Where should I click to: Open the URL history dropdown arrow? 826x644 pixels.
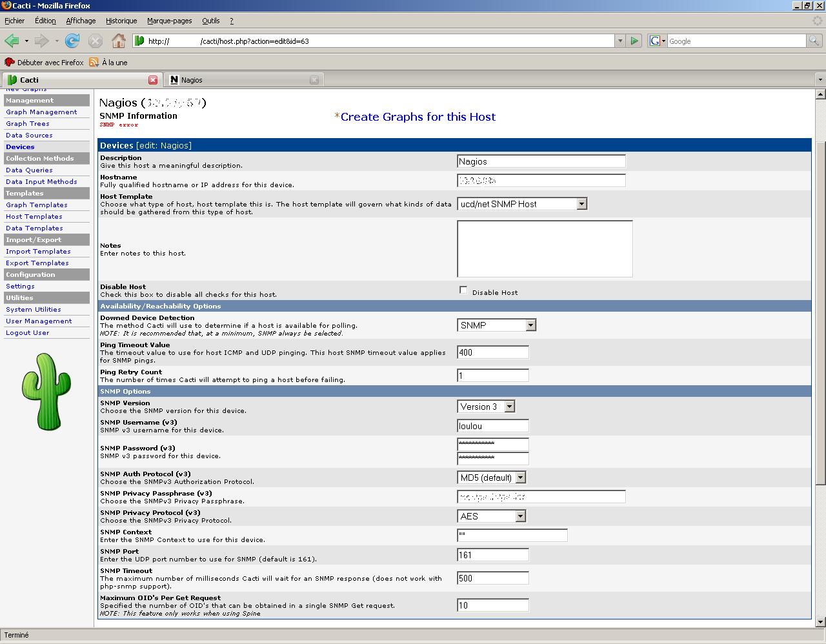620,41
